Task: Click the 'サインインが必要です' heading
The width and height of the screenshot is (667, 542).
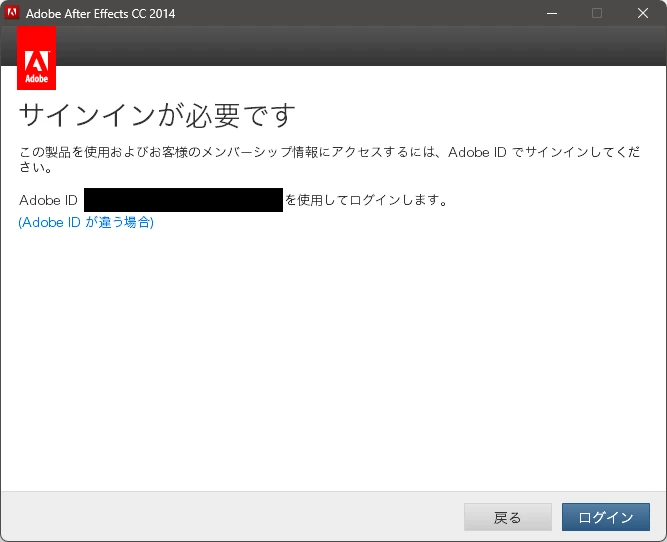Action: tap(157, 115)
